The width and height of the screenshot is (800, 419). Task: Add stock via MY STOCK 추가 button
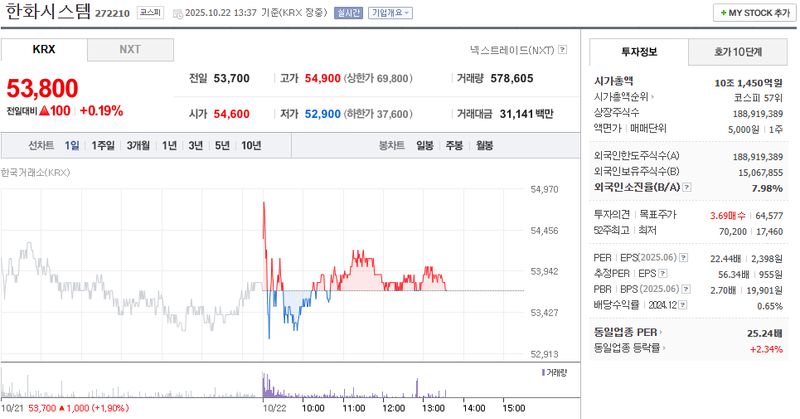pyautogui.click(x=755, y=13)
